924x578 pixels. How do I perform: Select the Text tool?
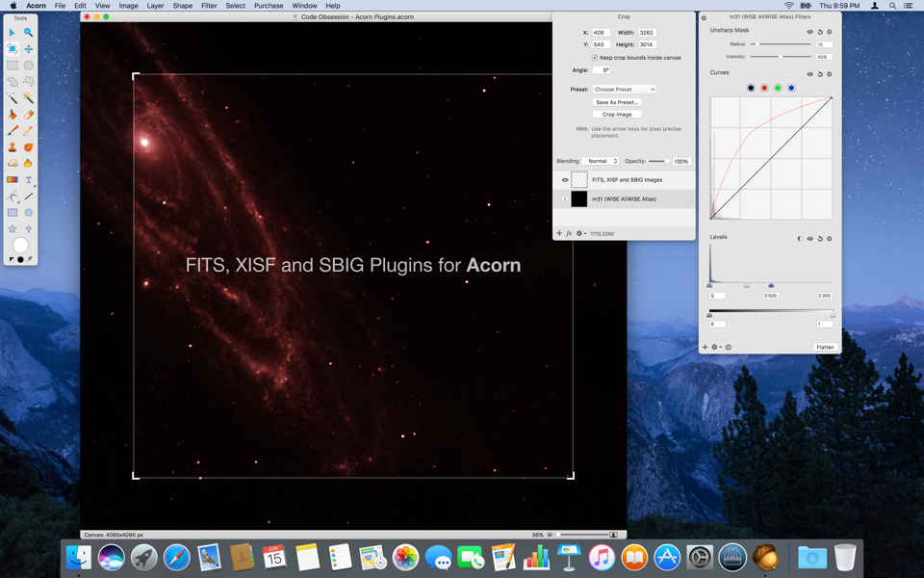click(x=28, y=180)
